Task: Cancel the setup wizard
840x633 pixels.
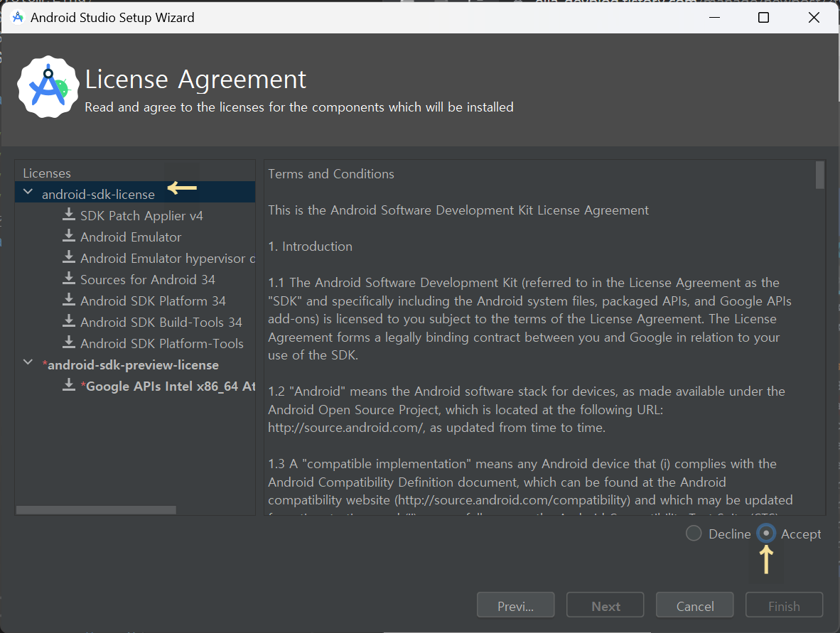Action: click(x=694, y=605)
